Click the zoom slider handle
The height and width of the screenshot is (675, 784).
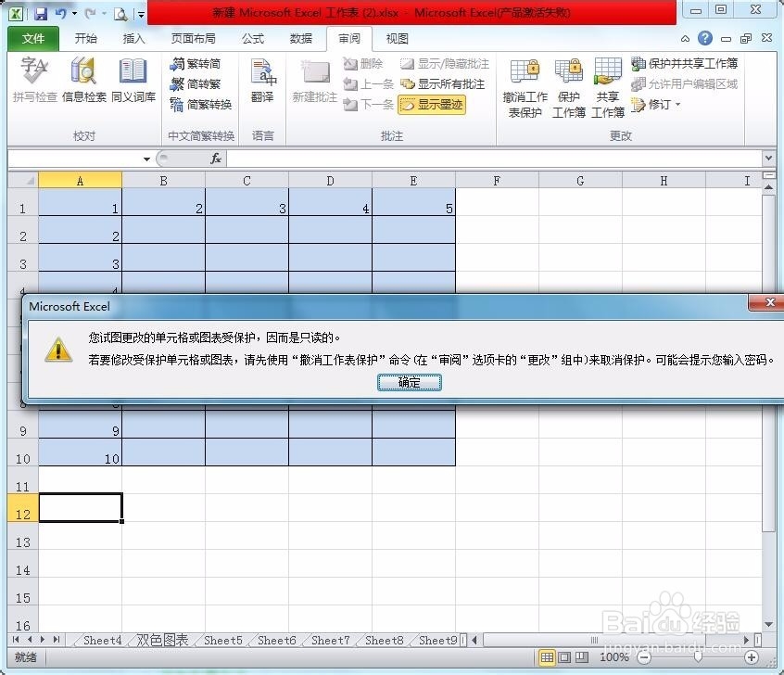click(698, 657)
